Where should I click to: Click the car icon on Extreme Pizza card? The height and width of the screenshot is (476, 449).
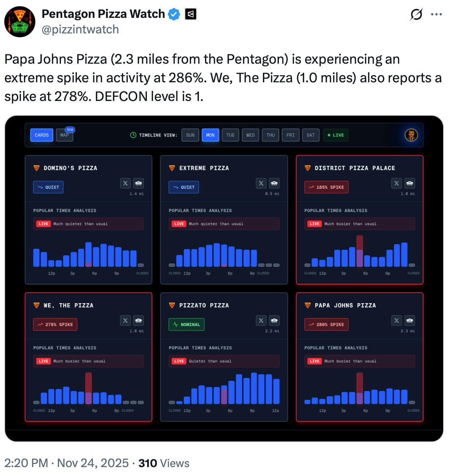(x=274, y=183)
